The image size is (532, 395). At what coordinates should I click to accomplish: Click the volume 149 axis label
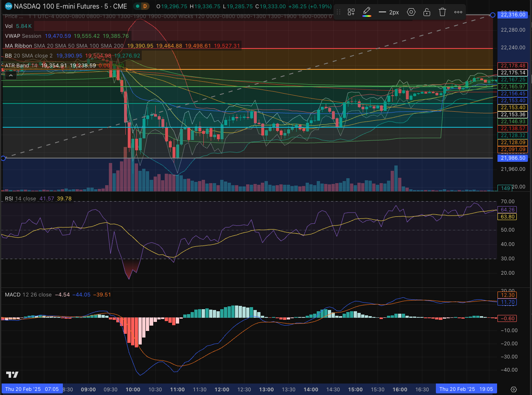(x=505, y=188)
